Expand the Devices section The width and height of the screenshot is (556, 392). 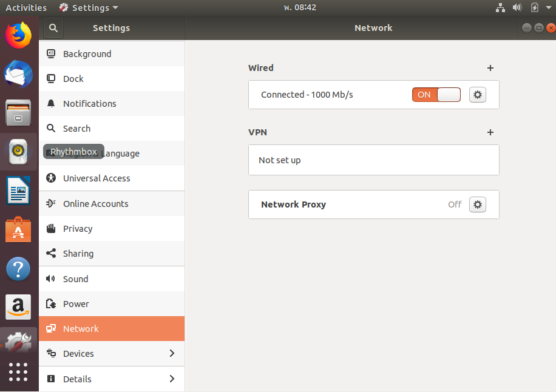pos(78,353)
